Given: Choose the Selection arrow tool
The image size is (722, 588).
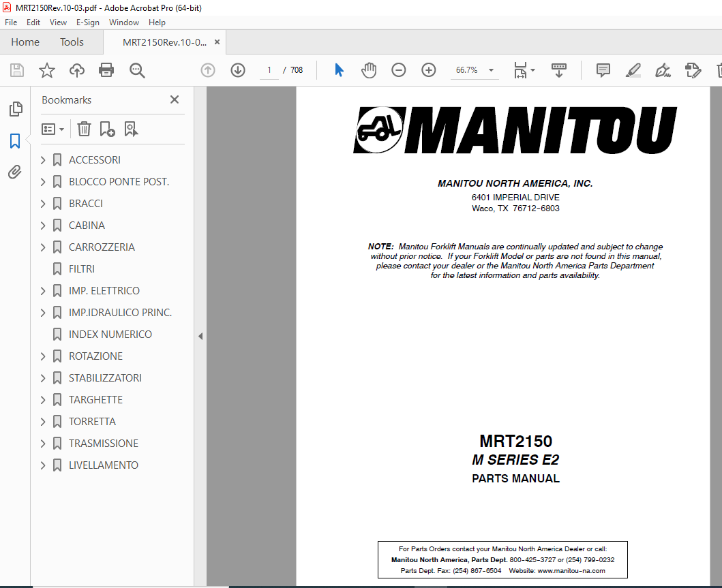Looking at the screenshot, I should coord(339,70).
